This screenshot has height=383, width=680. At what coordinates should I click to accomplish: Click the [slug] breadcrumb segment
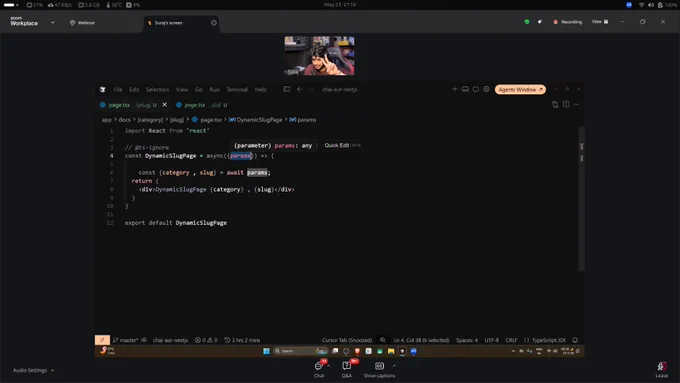tap(177, 120)
